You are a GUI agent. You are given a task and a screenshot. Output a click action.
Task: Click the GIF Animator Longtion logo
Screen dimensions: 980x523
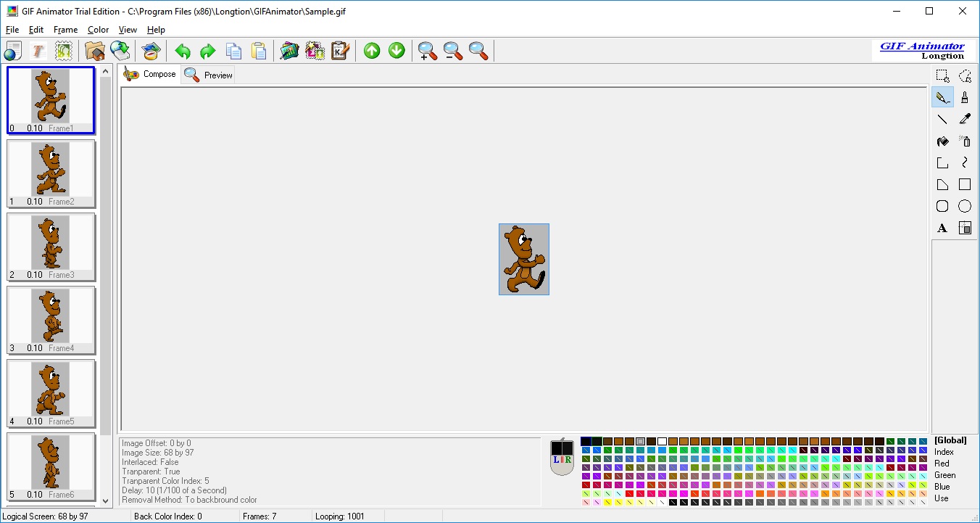coord(923,50)
